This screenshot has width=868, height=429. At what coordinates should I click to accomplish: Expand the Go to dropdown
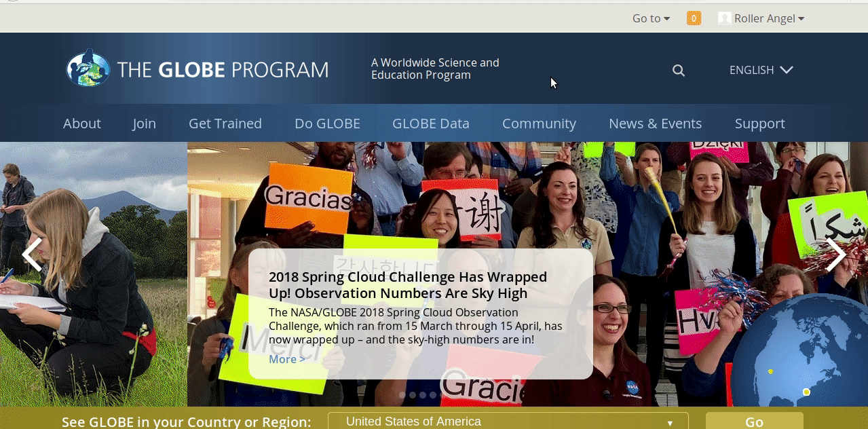pyautogui.click(x=651, y=18)
